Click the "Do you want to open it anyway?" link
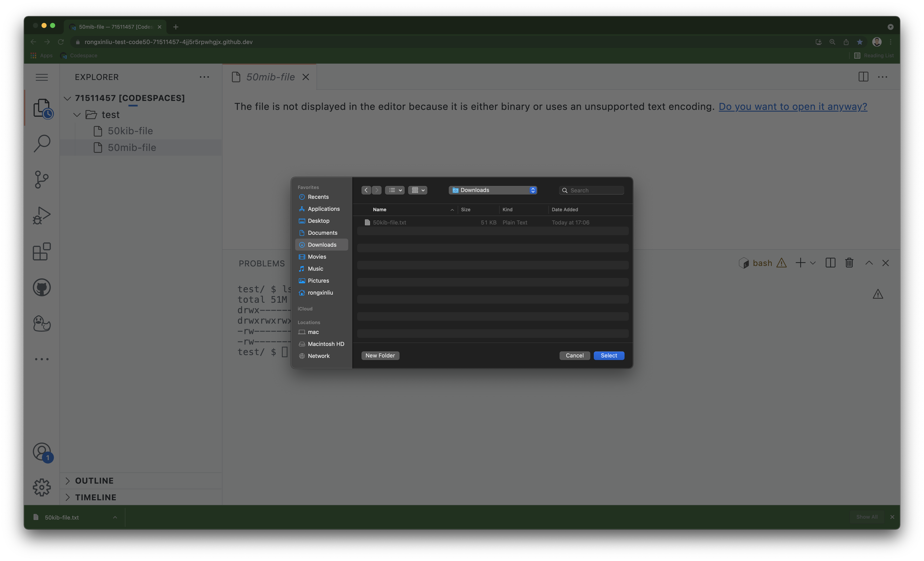 tap(792, 106)
